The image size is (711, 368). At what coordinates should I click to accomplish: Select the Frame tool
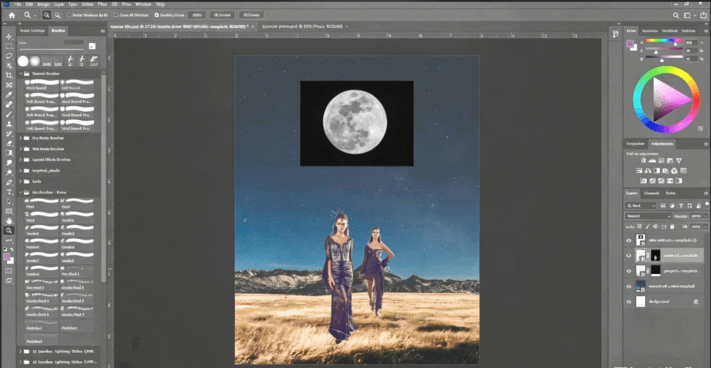tap(9, 85)
